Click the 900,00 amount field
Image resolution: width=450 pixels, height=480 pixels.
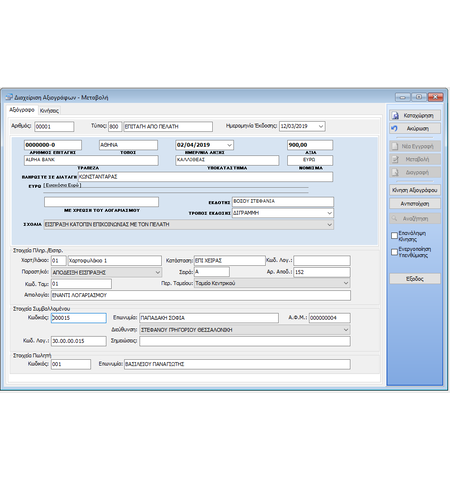(x=310, y=145)
